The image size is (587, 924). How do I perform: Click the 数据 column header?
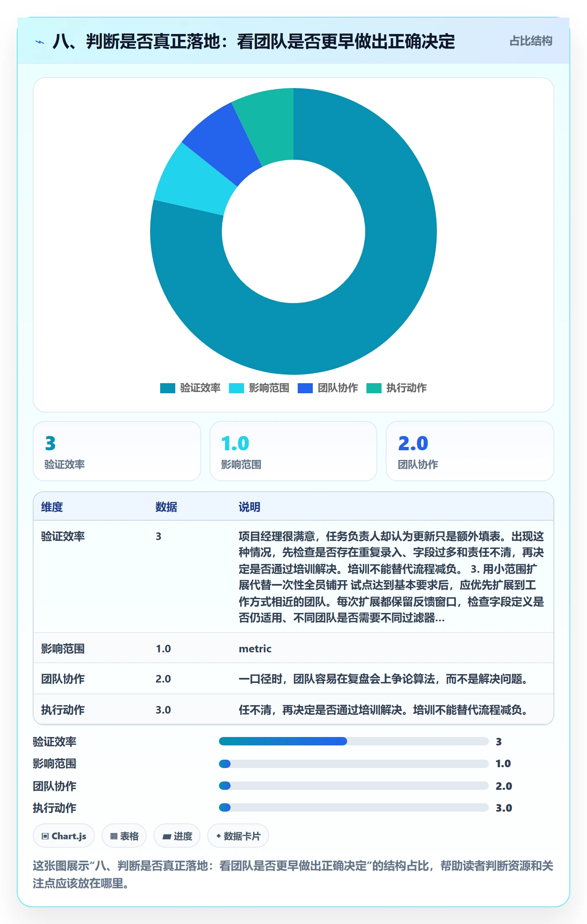pyautogui.click(x=166, y=507)
